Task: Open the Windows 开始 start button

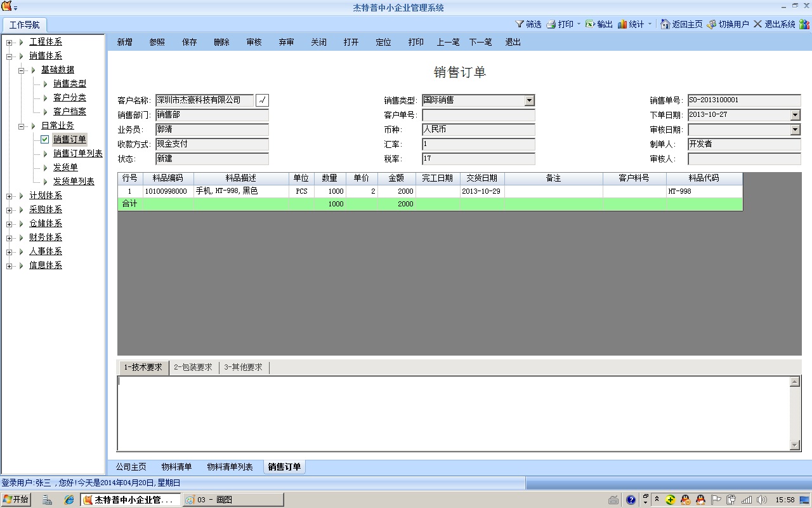Action: point(15,499)
